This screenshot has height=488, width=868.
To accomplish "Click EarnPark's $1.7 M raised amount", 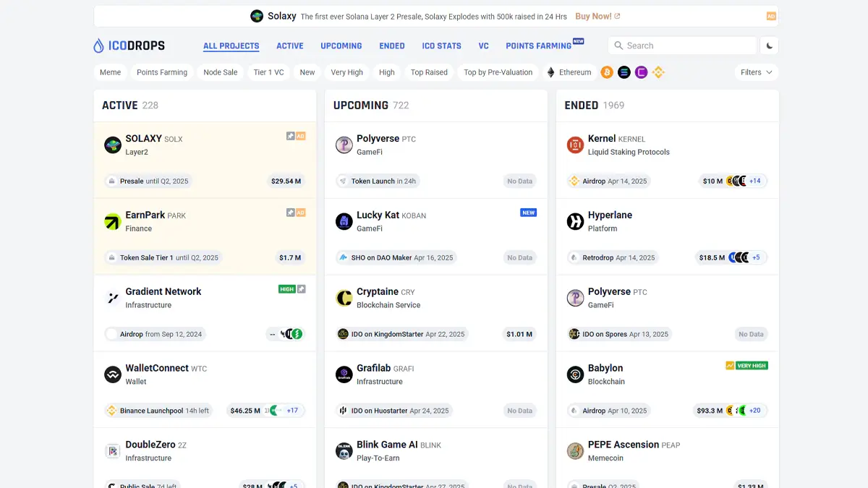I will click(290, 257).
